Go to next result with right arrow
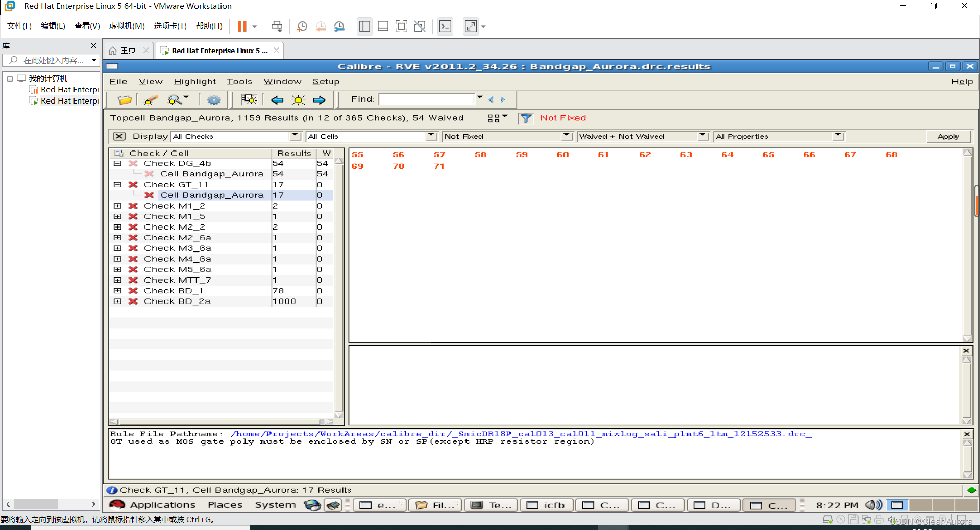Image resolution: width=980 pixels, height=530 pixels. tap(320, 100)
